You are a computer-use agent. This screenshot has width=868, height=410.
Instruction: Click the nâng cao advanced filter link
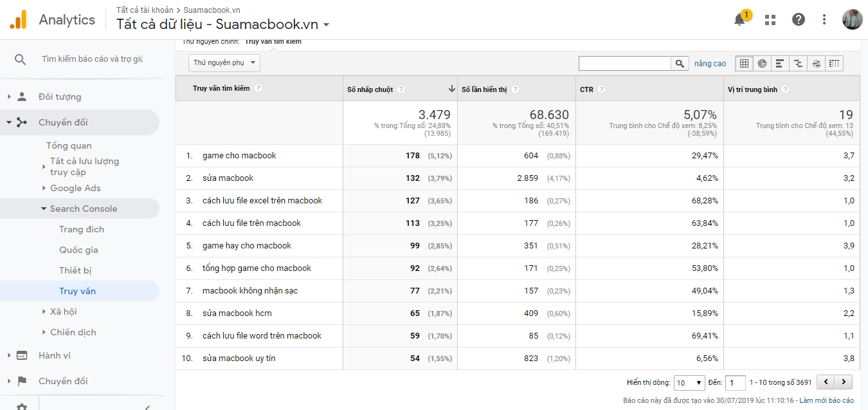coord(710,64)
